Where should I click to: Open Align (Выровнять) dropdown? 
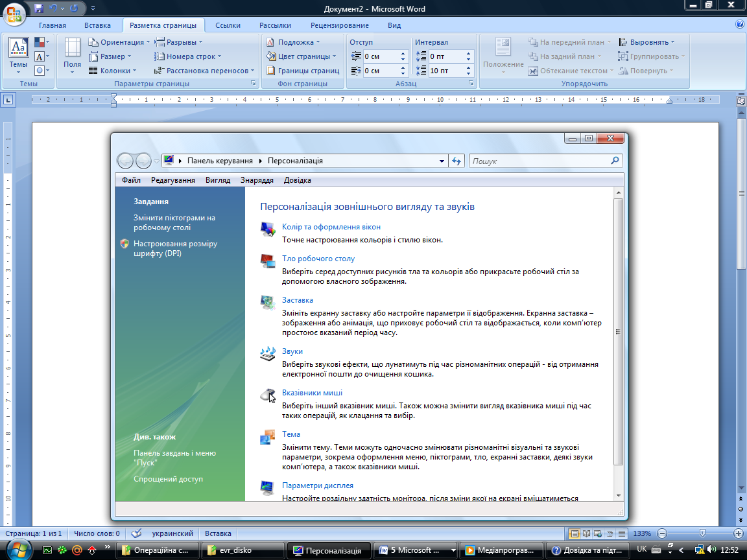[x=647, y=42]
